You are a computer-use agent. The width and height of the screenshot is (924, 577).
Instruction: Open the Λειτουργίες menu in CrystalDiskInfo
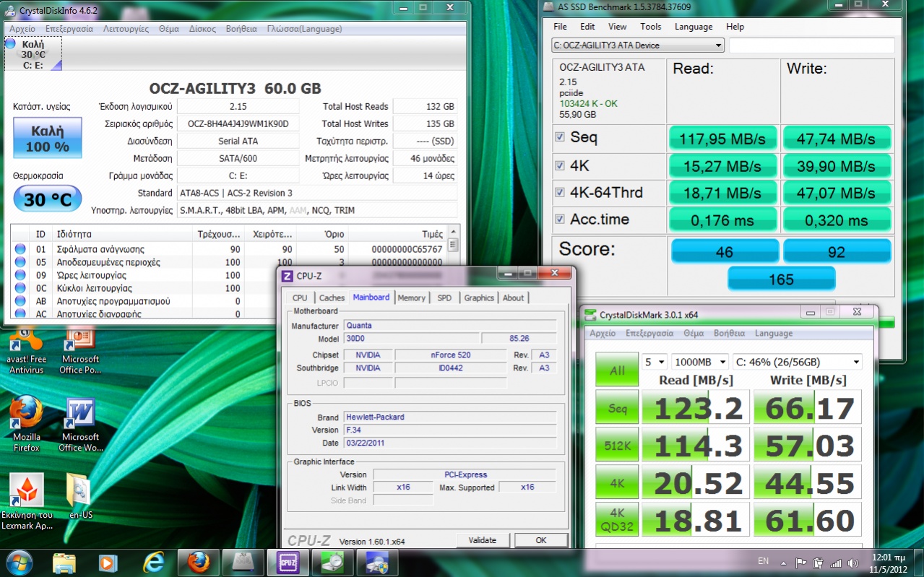126,29
